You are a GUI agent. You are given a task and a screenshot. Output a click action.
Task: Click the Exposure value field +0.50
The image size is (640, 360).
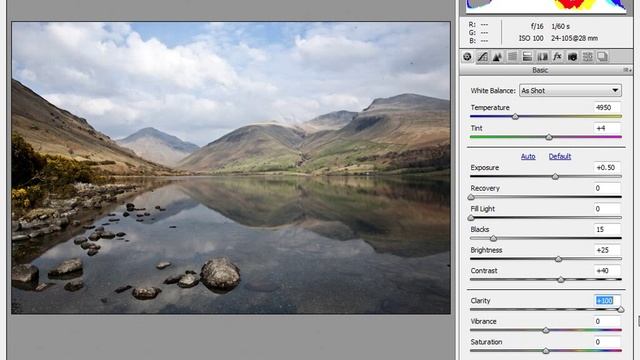[x=607, y=168]
